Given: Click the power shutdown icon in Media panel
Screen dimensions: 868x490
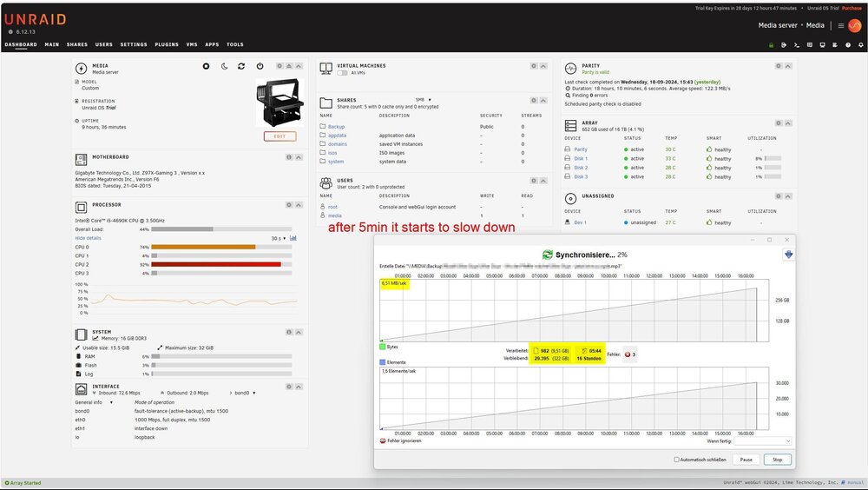Looking at the screenshot, I should click(x=260, y=66).
